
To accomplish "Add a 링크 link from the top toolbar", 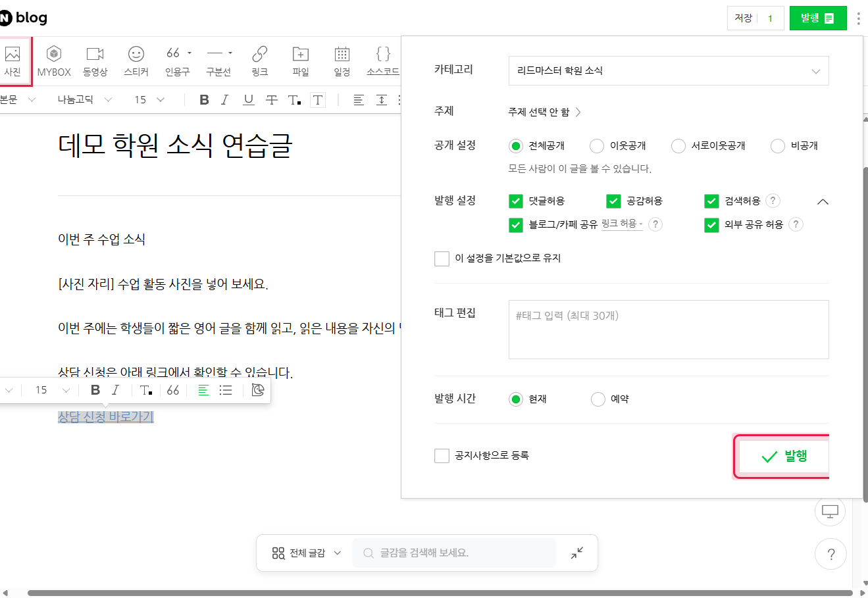I will click(260, 61).
